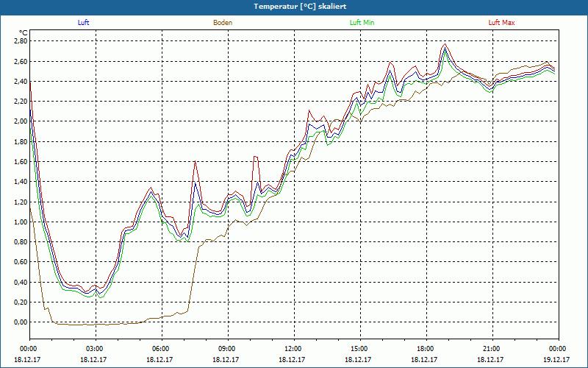Click the 18.12.17 date under 12:00

(292, 359)
